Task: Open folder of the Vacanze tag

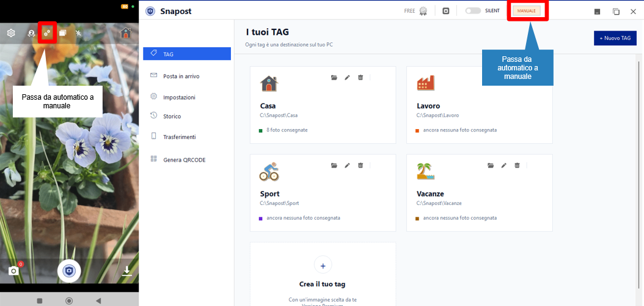Action: 491,165
